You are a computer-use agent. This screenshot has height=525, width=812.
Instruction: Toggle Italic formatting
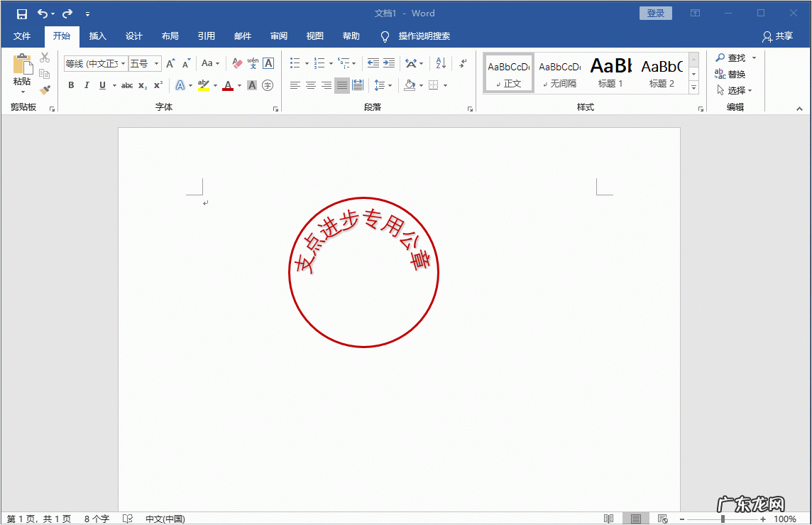click(x=87, y=85)
